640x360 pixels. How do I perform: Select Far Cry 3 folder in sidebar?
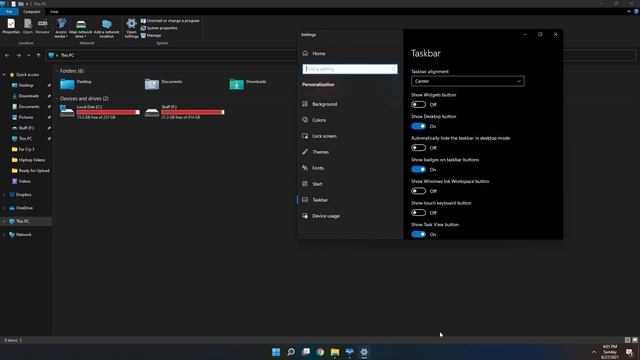pos(27,149)
